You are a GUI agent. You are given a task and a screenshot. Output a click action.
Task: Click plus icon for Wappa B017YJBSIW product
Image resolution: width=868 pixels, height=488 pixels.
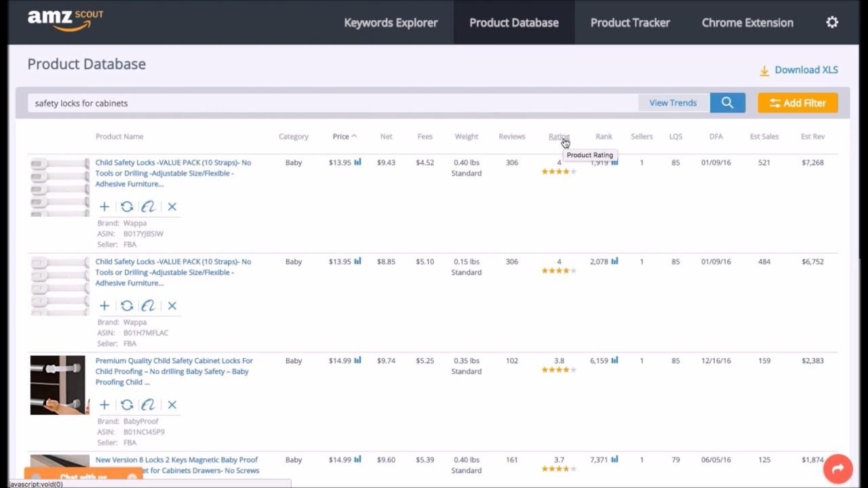tap(104, 207)
